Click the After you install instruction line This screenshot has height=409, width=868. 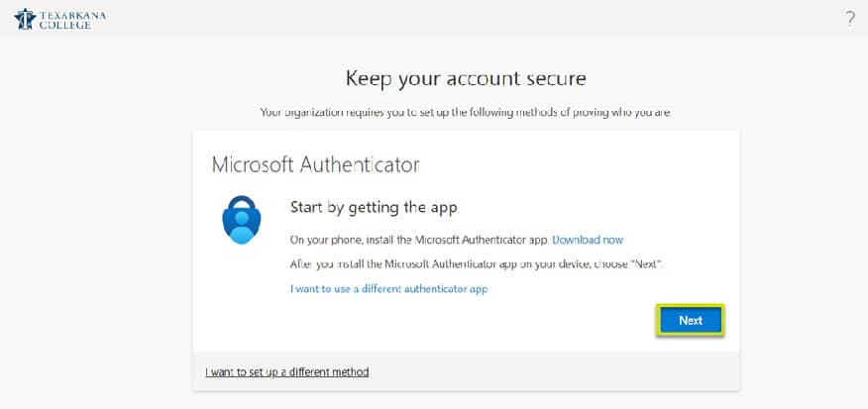click(478, 263)
